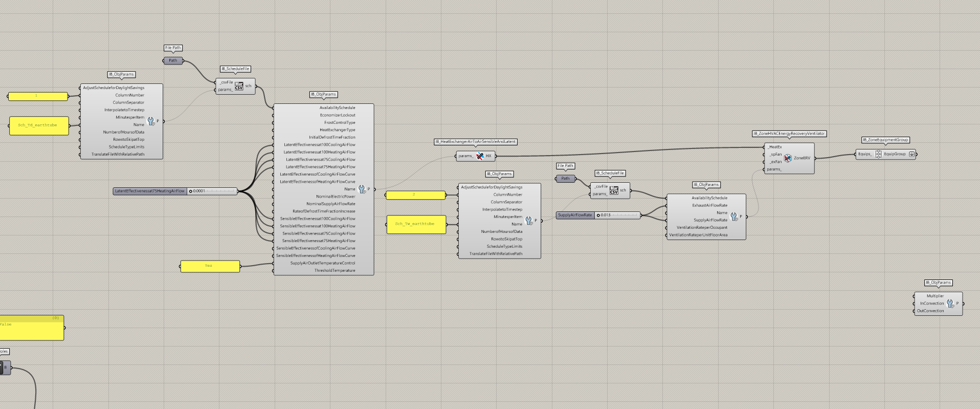Click the EquipGroup output label
The height and width of the screenshot is (409, 980).
(895, 154)
